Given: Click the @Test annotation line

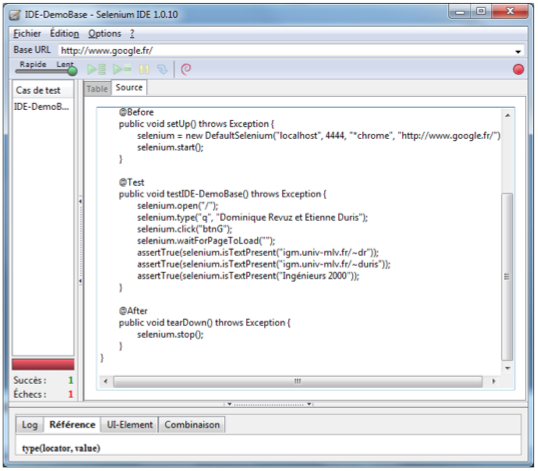Looking at the screenshot, I should coord(131,182).
